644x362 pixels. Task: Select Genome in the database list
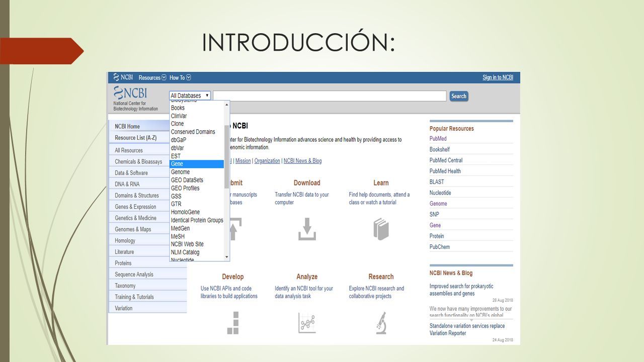coord(197,172)
